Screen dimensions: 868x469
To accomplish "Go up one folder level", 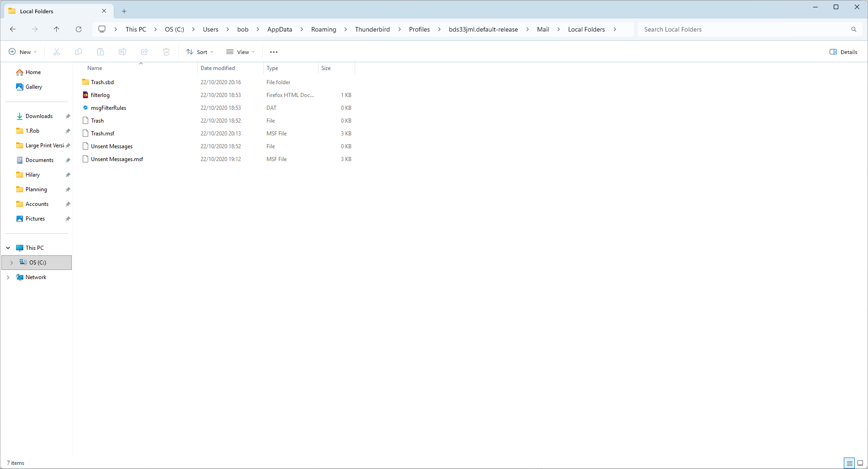I will tap(57, 29).
